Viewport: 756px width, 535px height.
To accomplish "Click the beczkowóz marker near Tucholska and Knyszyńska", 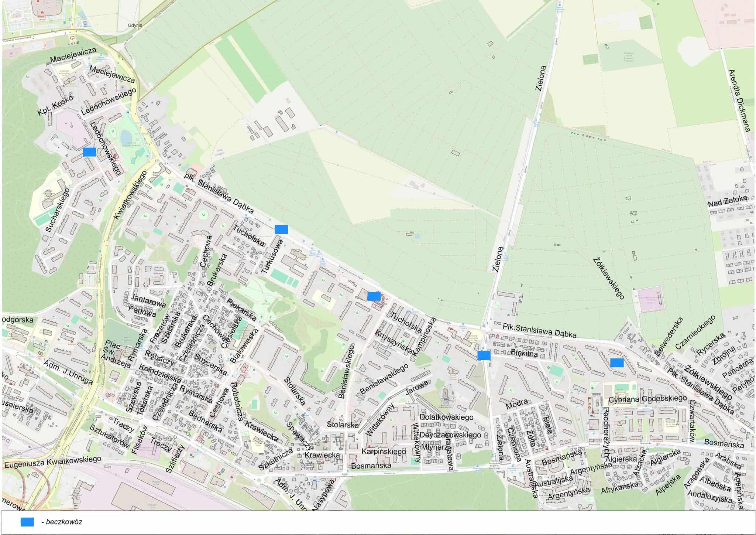I will 374,296.
